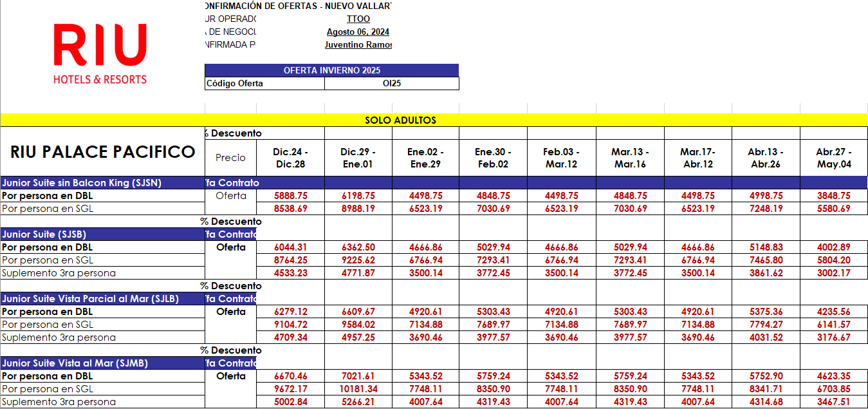Click the price cell 6198.75
Screen dimensions: 868x409
pyautogui.click(x=358, y=196)
